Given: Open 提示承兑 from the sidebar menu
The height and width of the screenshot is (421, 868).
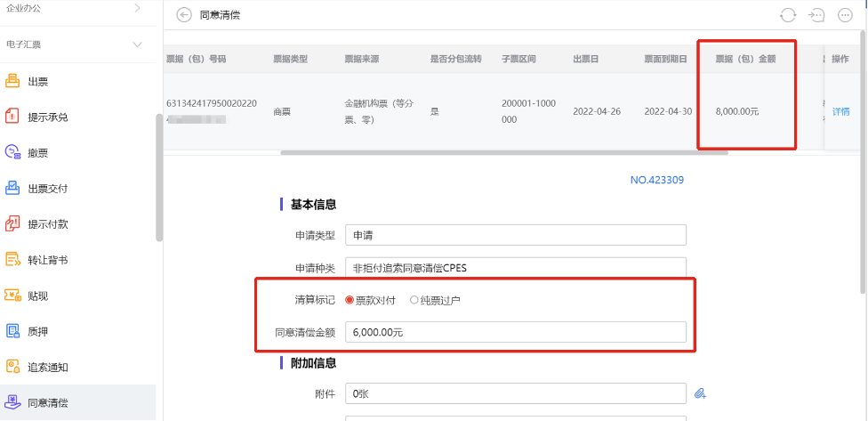Looking at the screenshot, I should [x=47, y=117].
